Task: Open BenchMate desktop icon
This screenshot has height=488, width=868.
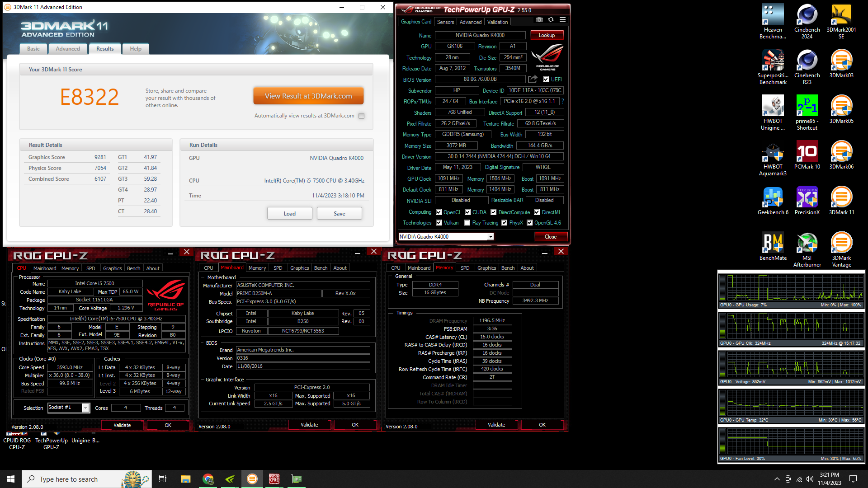Action: point(773,246)
